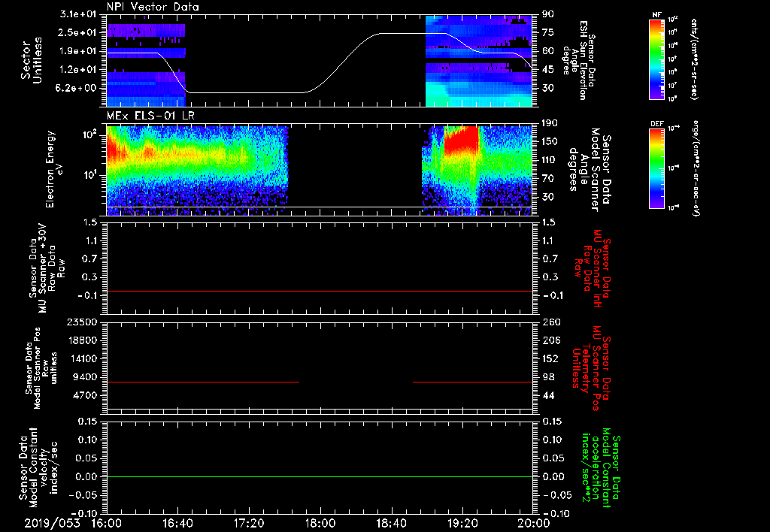The height and width of the screenshot is (532, 770).
Task: Click the 190 scanner angle tick label
Action: pyautogui.click(x=550, y=123)
